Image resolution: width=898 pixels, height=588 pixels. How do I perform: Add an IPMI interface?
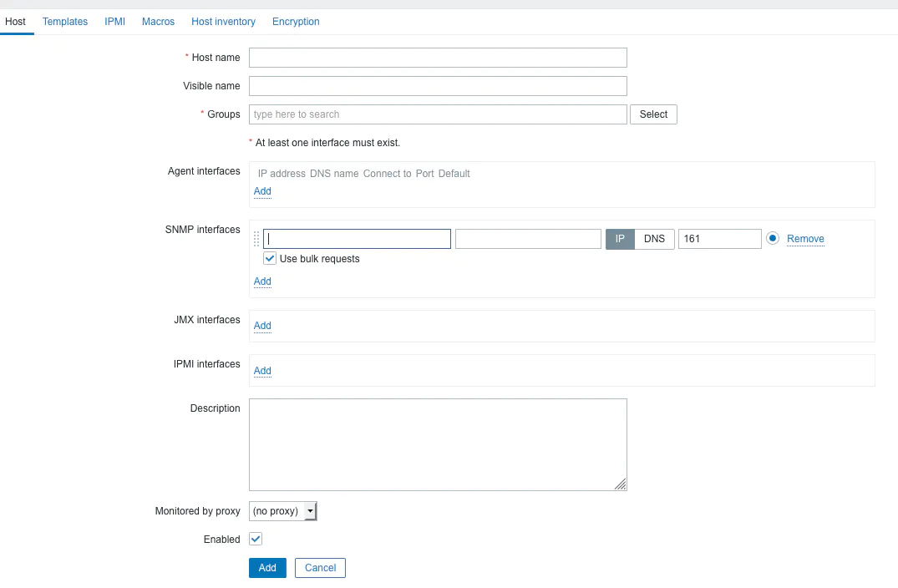(262, 371)
